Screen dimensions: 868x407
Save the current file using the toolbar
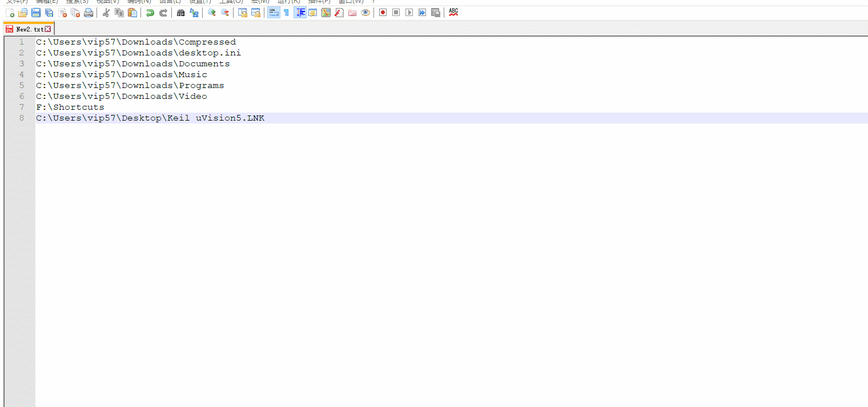click(36, 13)
